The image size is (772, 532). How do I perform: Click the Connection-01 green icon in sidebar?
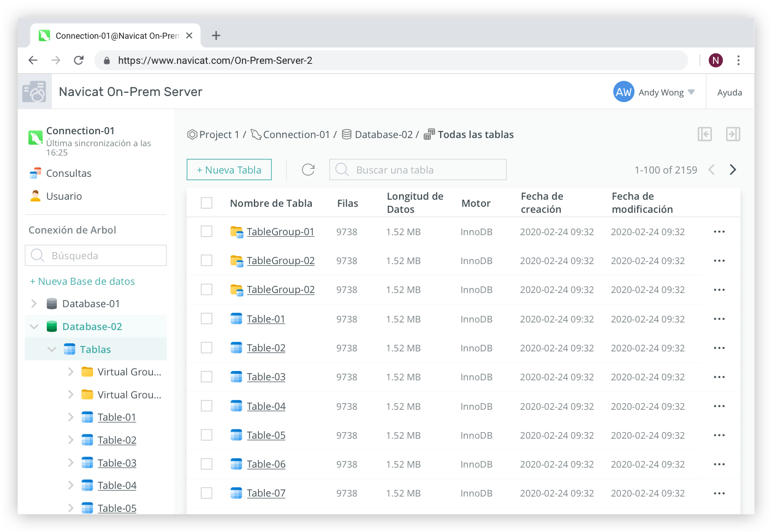(35, 138)
